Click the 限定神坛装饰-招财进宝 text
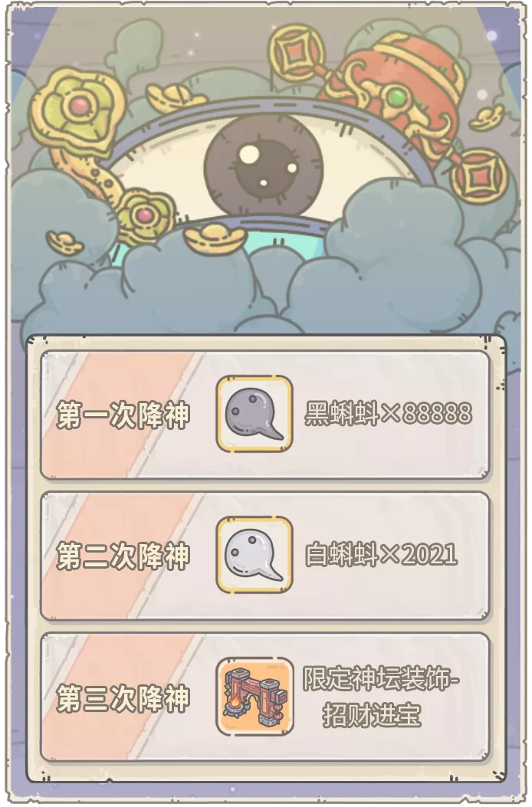The image size is (532, 807). pyautogui.click(x=380, y=697)
